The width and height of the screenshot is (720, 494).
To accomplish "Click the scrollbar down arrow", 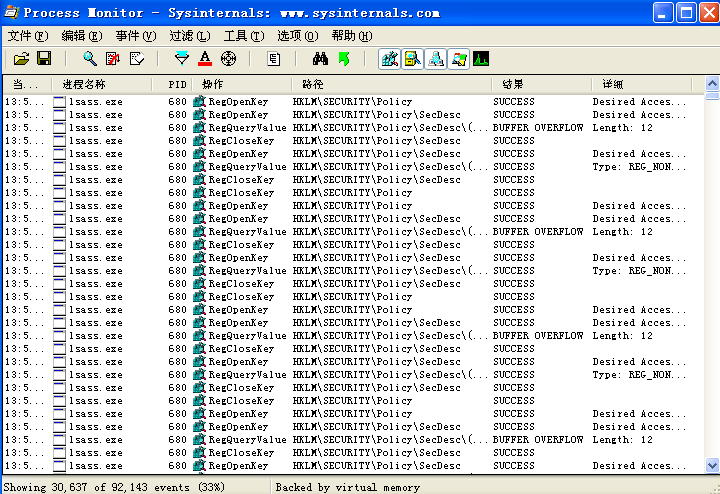I will 712,466.
